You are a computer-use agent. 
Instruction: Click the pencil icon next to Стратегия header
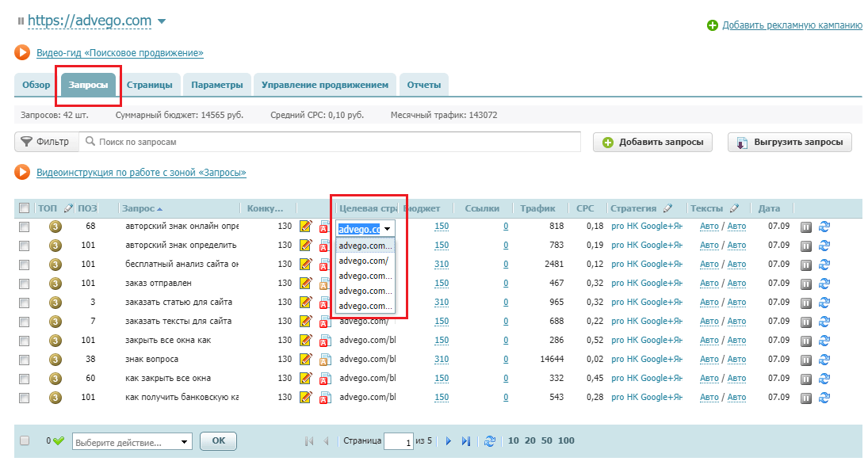(x=667, y=208)
